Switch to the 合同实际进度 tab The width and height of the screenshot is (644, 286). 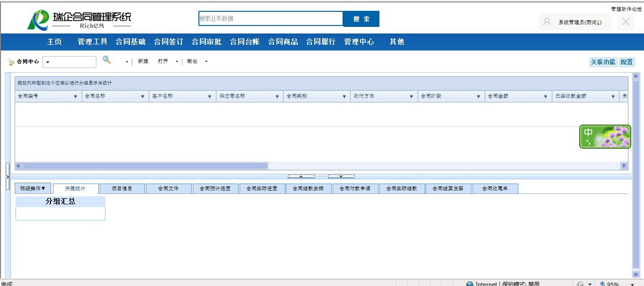(262, 189)
